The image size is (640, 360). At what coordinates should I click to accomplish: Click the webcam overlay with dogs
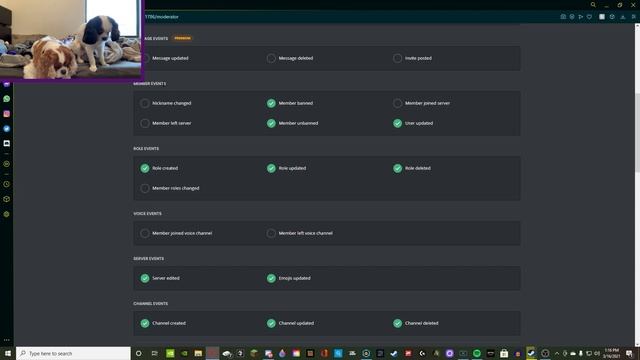(71, 40)
